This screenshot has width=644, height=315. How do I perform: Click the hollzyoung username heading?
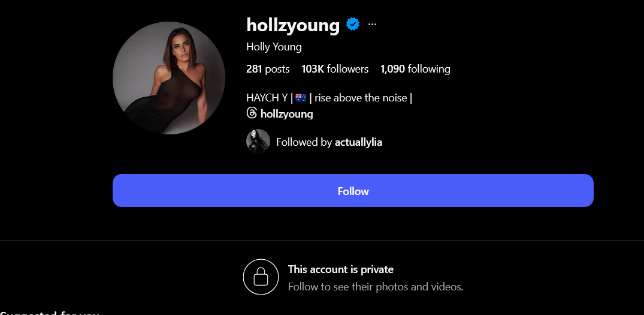click(x=293, y=25)
